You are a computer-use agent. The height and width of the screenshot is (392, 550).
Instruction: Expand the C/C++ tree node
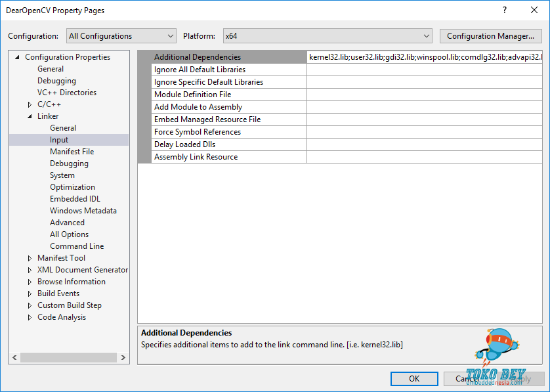click(x=30, y=104)
